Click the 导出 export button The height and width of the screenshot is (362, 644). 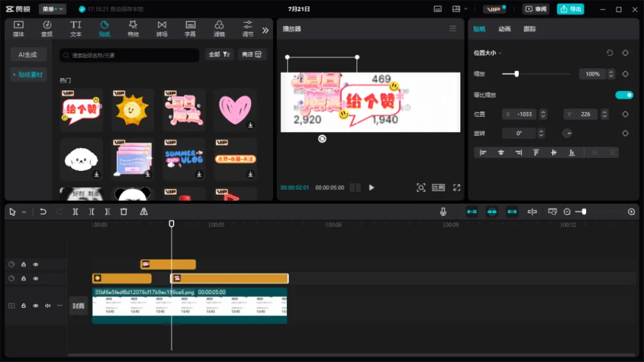coord(570,9)
